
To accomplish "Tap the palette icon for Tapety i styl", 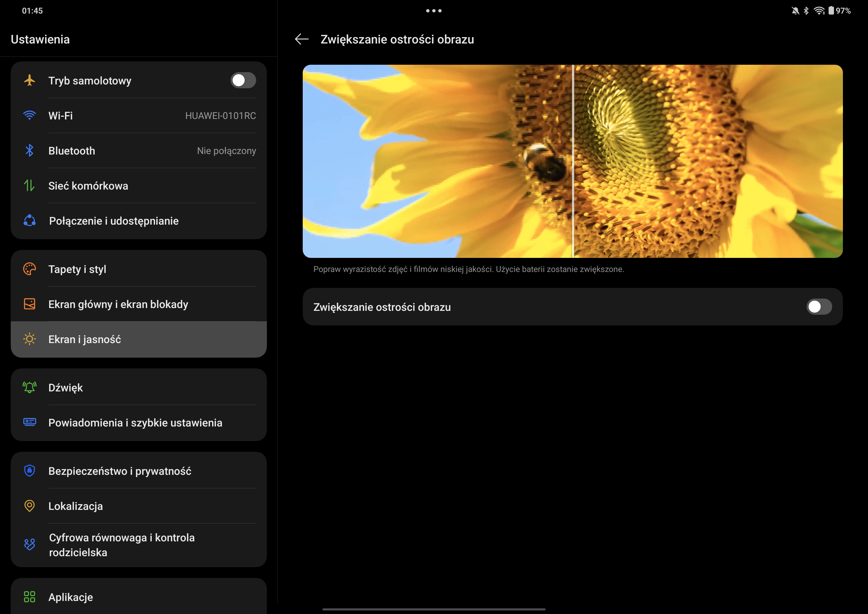I will 29,269.
